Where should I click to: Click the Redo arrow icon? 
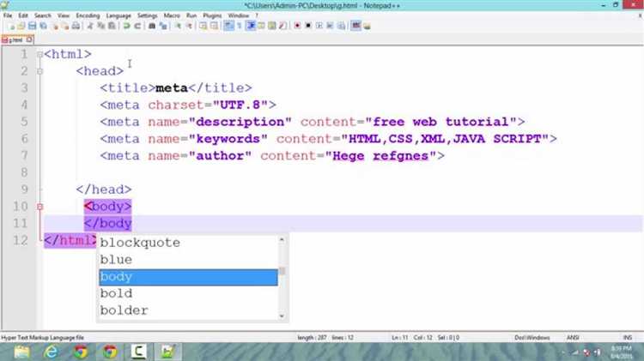tap(136, 26)
